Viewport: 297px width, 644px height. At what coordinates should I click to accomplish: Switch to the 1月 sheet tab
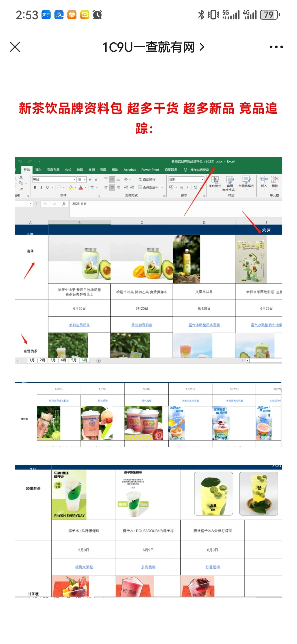[32, 360]
